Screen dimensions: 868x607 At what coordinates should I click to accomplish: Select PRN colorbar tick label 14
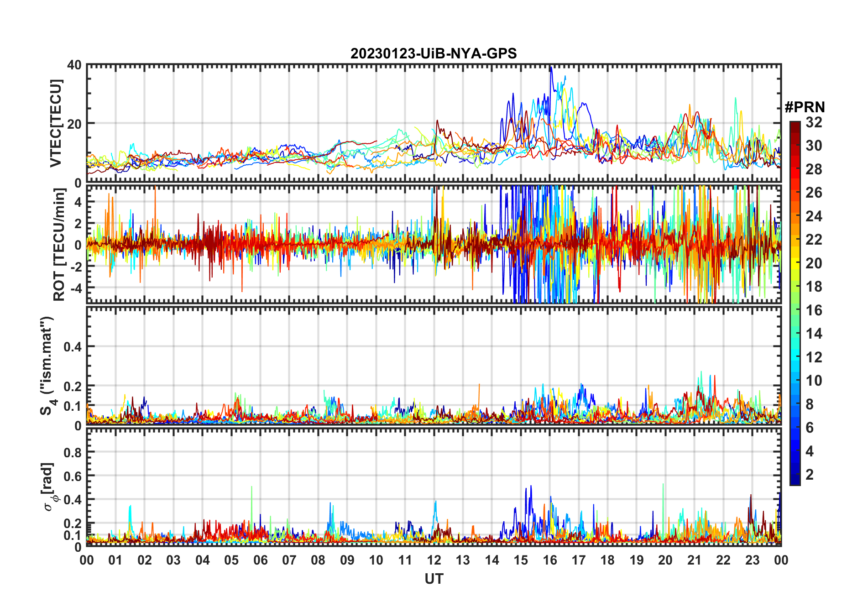[814, 334]
